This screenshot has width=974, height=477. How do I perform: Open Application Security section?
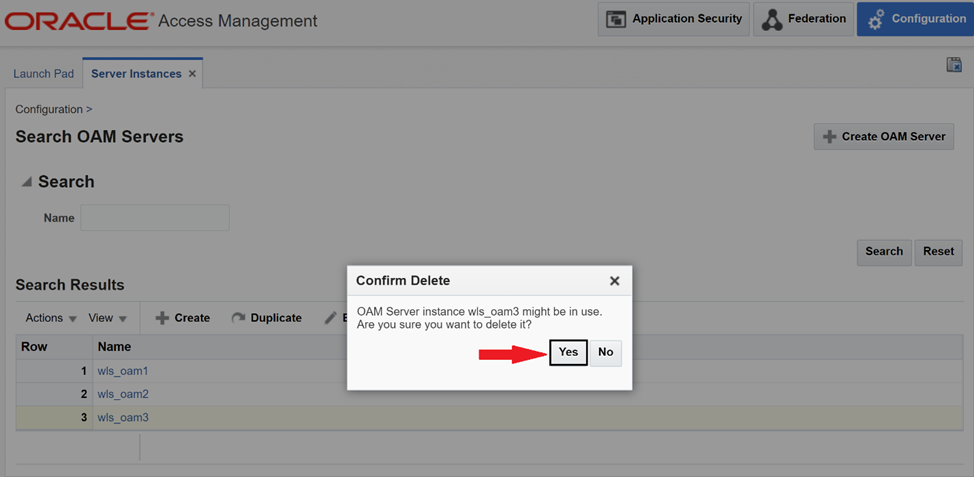click(x=675, y=19)
